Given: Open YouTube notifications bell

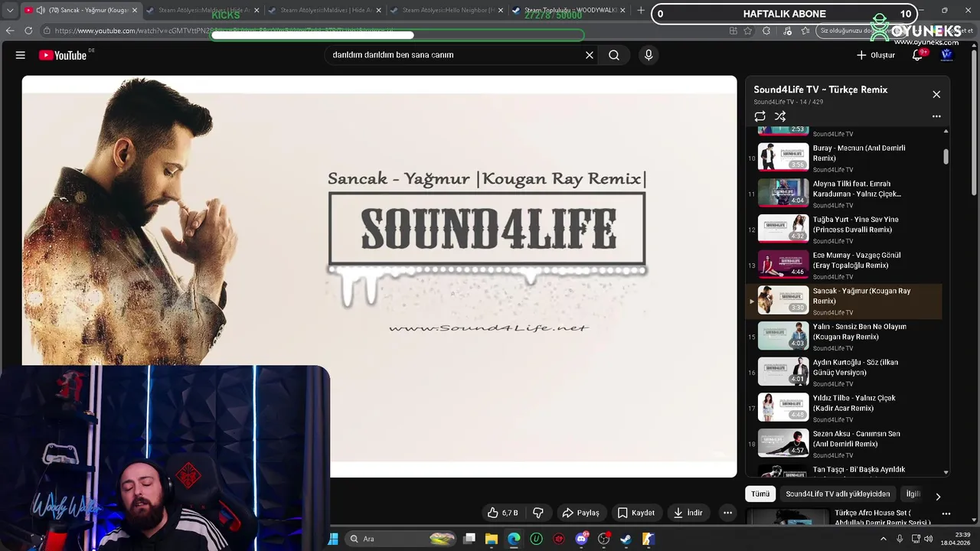Looking at the screenshot, I should [x=917, y=55].
